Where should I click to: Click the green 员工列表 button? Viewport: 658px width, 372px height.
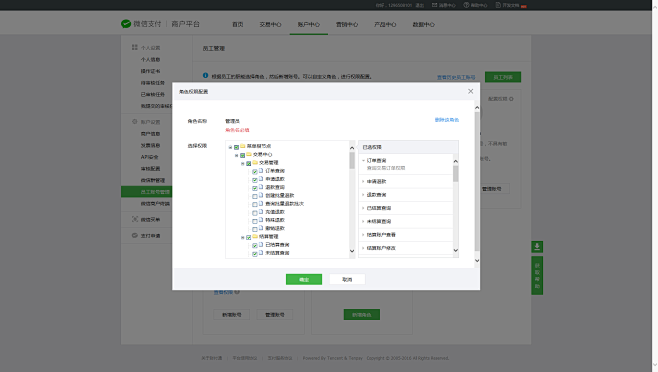[503, 77]
